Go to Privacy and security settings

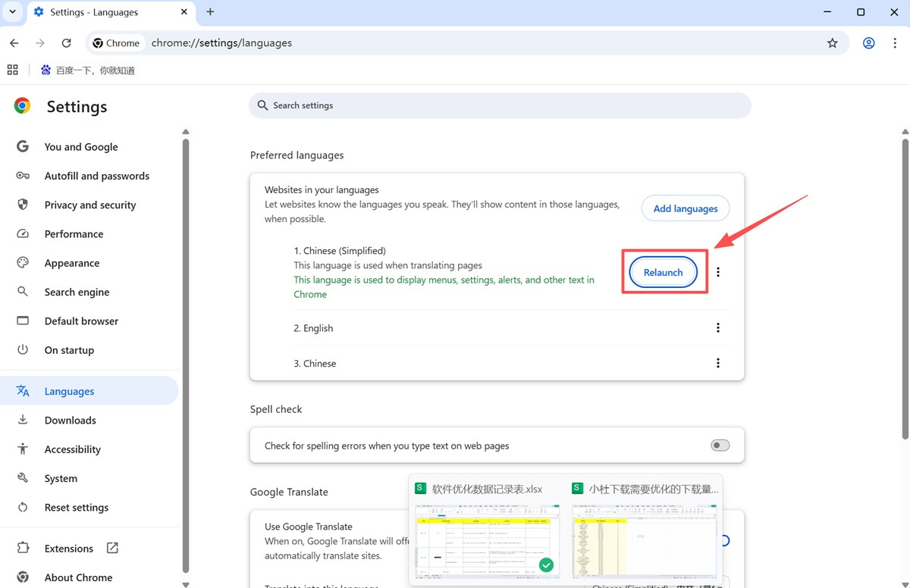(x=89, y=205)
